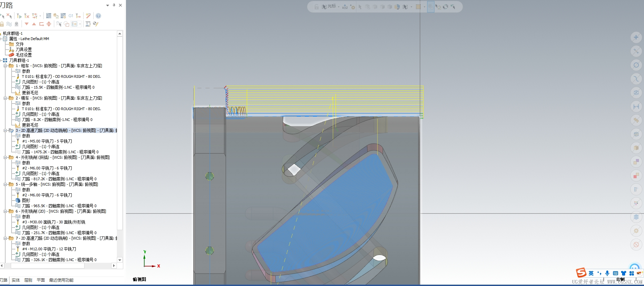Click the tool with red arrow icon
Viewport: 644px width, 286px height.
coord(78,16)
